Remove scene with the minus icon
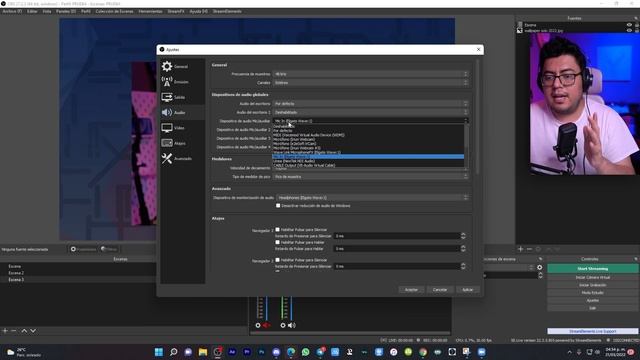 (x=13, y=331)
